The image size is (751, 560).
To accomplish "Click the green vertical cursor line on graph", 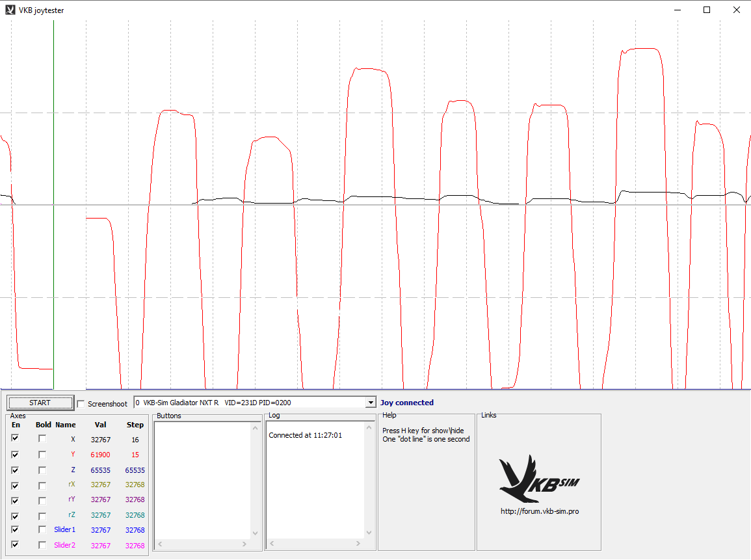I will tap(53, 195).
